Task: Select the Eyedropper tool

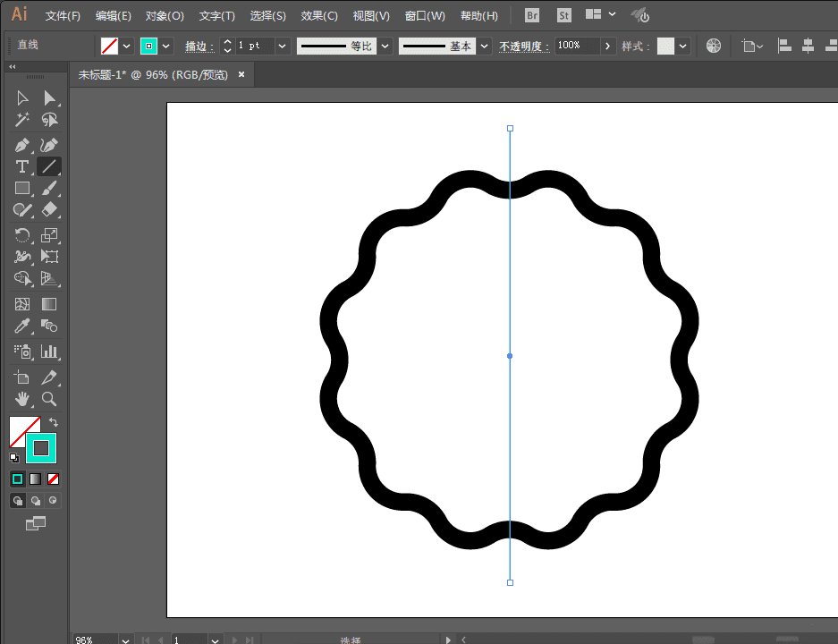Action: pos(22,326)
